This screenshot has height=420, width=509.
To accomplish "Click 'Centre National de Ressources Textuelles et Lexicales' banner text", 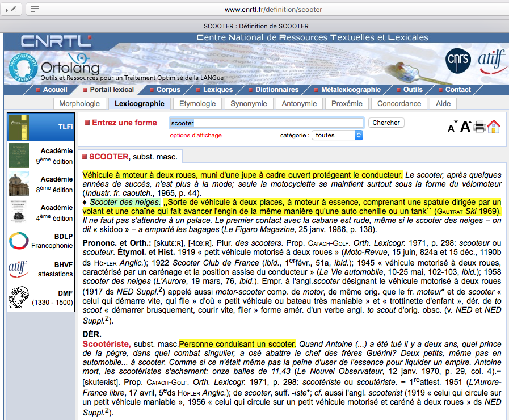I will [312, 37].
